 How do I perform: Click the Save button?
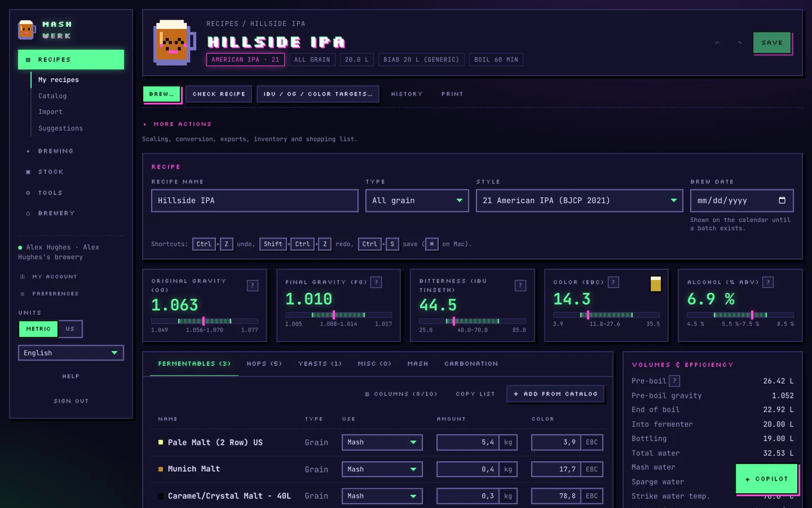tap(772, 43)
